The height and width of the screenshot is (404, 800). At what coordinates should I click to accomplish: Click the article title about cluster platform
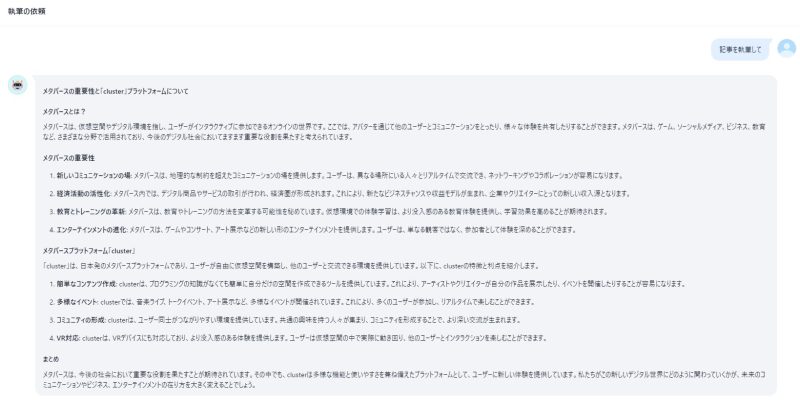tap(115, 91)
